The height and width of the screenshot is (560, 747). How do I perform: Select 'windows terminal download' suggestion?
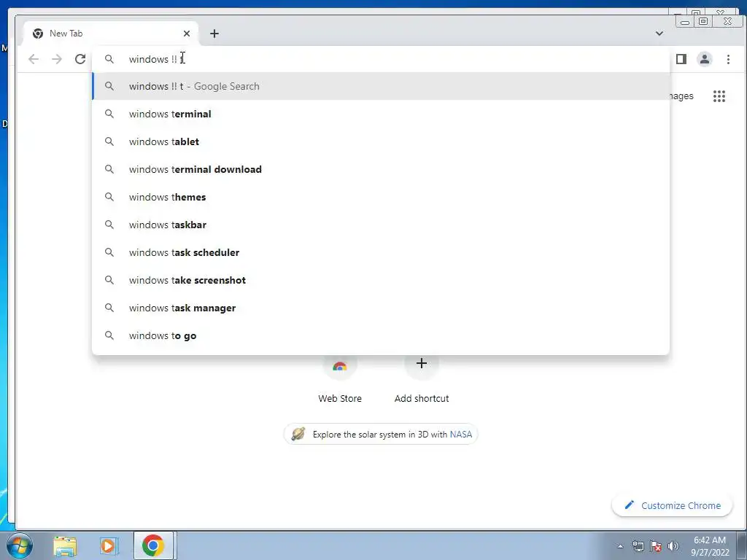pyautogui.click(x=381, y=169)
